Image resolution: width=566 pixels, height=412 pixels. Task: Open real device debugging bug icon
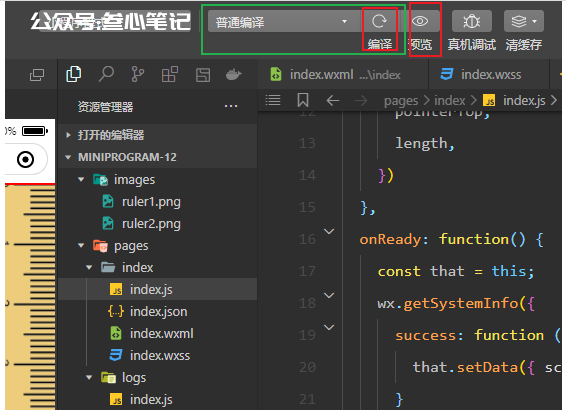[471, 21]
